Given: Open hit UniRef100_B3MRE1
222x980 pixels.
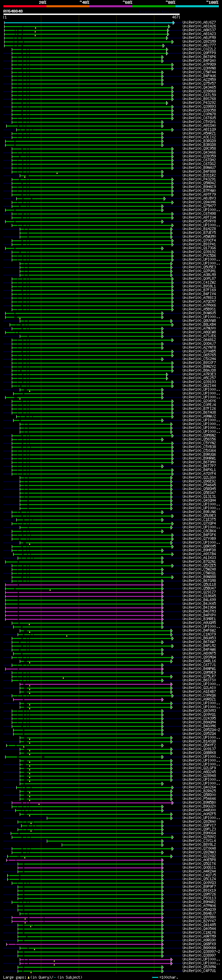Looking at the screenshot, I should (199, 619).
